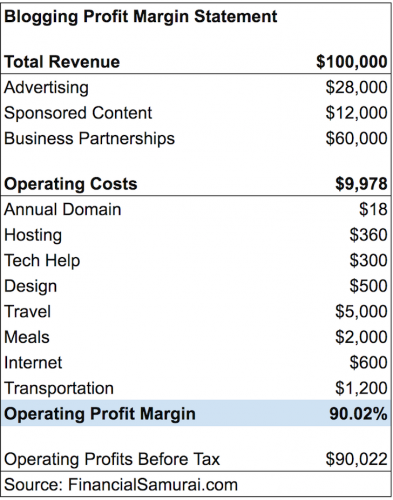Screen dimensions: 393x500
Task: Select the $2,000 Meals amount
Action: (361, 337)
